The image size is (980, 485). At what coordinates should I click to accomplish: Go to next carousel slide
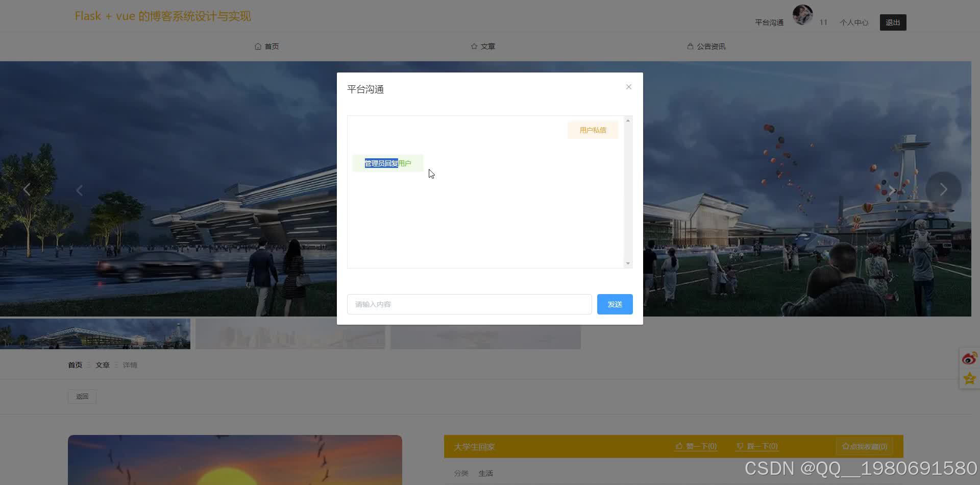point(943,189)
